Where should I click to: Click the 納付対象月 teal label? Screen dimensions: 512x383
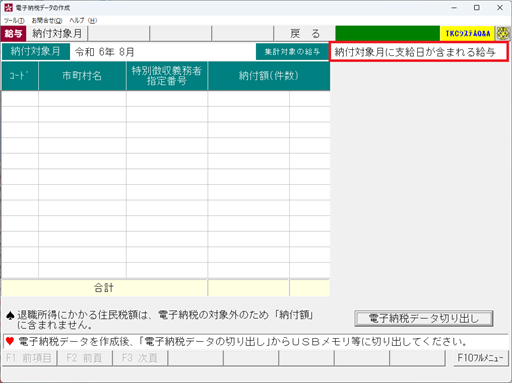point(36,52)
